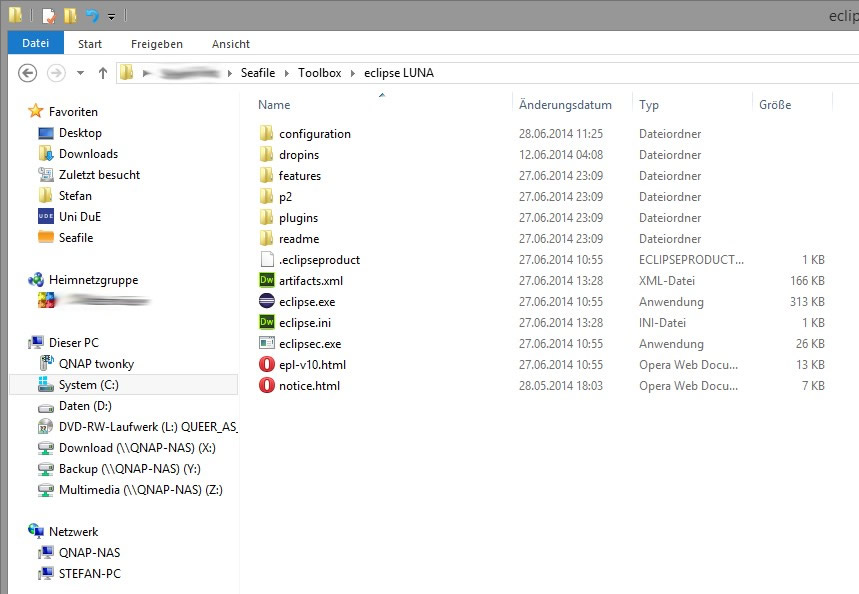Expand breadcrumb arrow before Seafile
The height and width of the screenshot is (594, 859).
[x=230, y=73]
